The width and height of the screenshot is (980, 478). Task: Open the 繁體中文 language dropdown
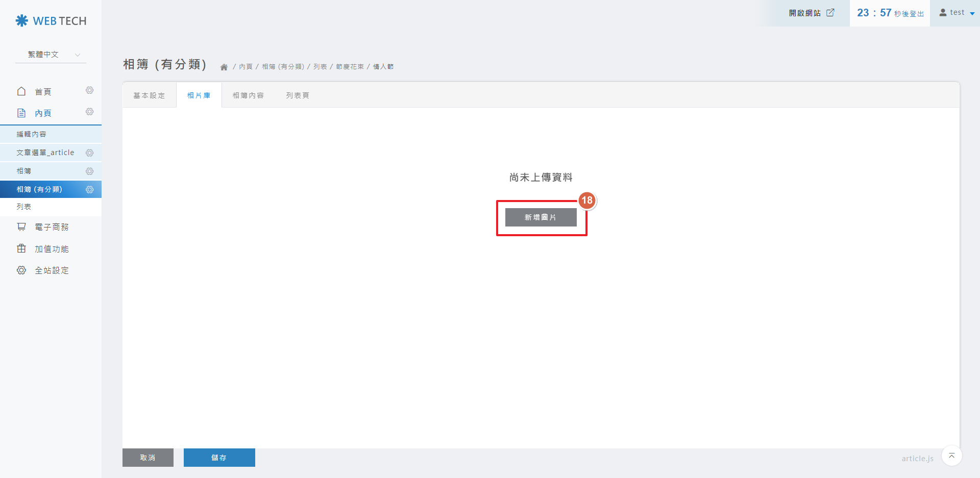51,55
